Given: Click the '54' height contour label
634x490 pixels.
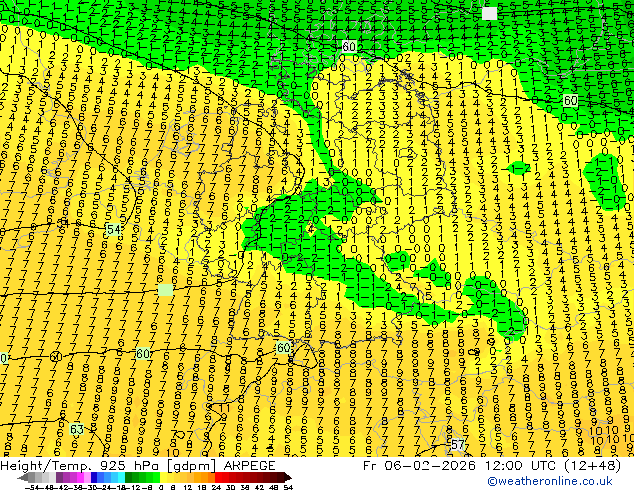Looking at the screenshot, I should pyautogui.click(x=113, y=230).
